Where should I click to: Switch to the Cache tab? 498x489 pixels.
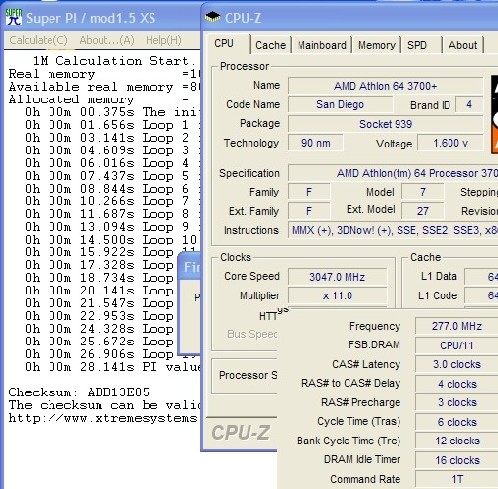[x=270, y=45]
